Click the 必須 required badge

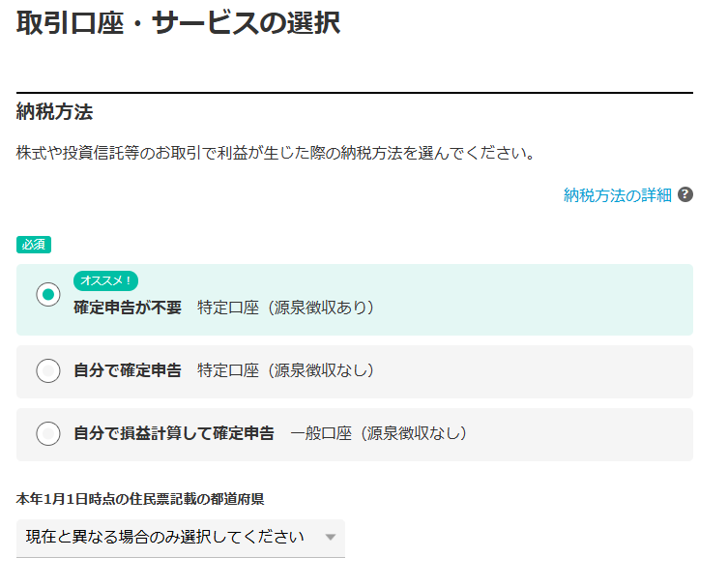[x=34, y=245]
